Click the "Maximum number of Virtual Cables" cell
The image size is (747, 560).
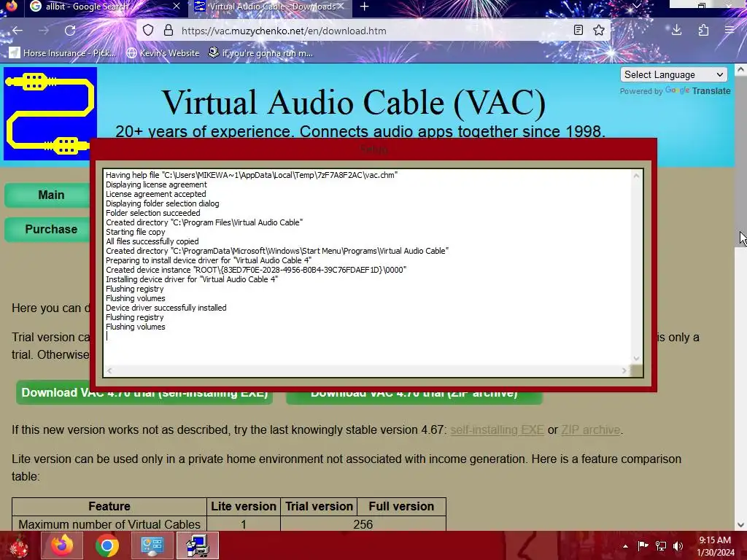pyautogui.click(x=109, y=524)
